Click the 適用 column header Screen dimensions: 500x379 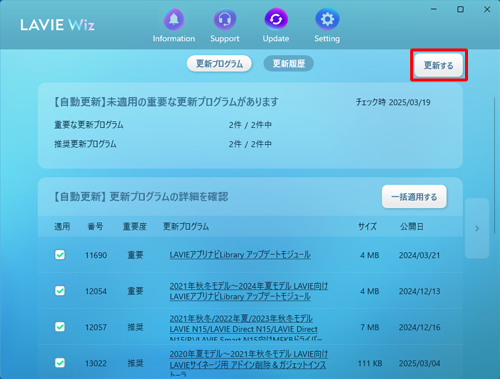click(x=62, y=227)
